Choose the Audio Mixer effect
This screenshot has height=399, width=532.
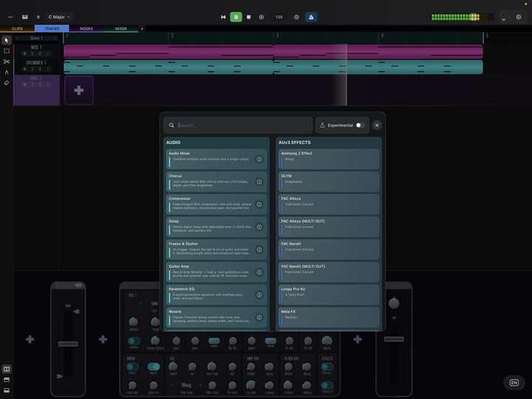click(216, 159)
